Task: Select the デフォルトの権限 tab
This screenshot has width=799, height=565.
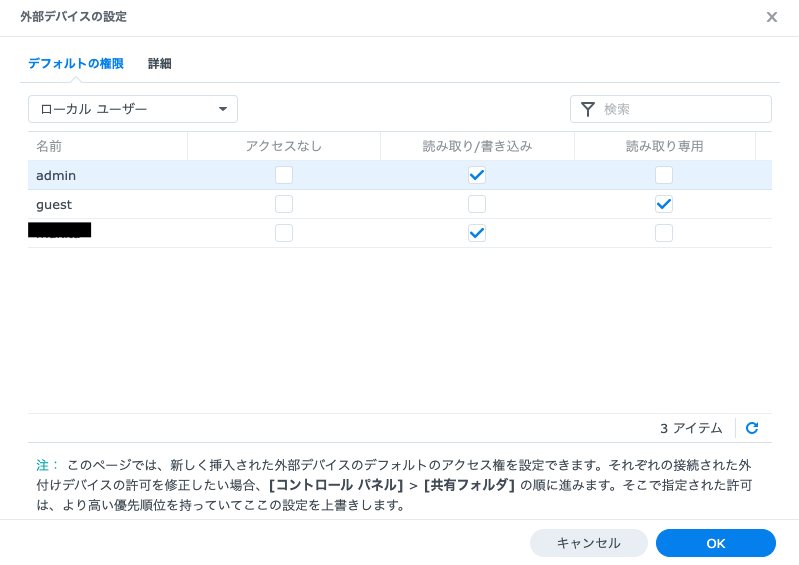Action: pyautogui.click(x=76, y=64)
